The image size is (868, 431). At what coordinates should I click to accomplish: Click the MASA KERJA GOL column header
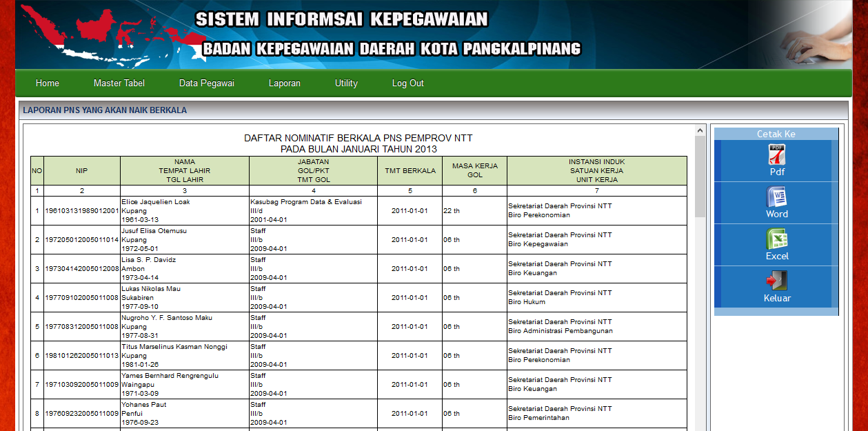pos(475,170)
